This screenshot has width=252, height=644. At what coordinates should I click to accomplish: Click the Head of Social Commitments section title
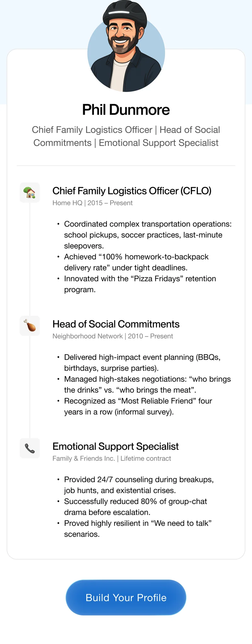(116, 324)
